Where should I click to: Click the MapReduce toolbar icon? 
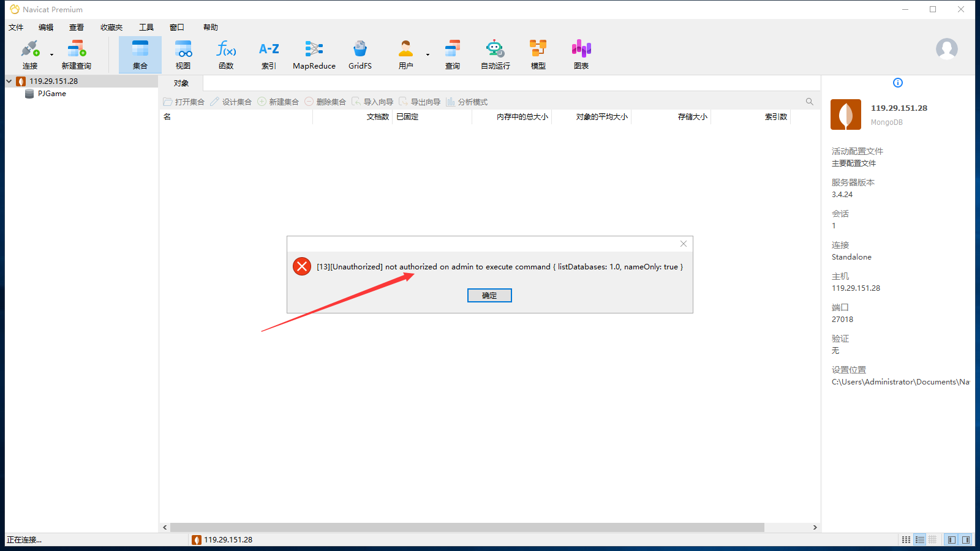(x=314, y=54)
